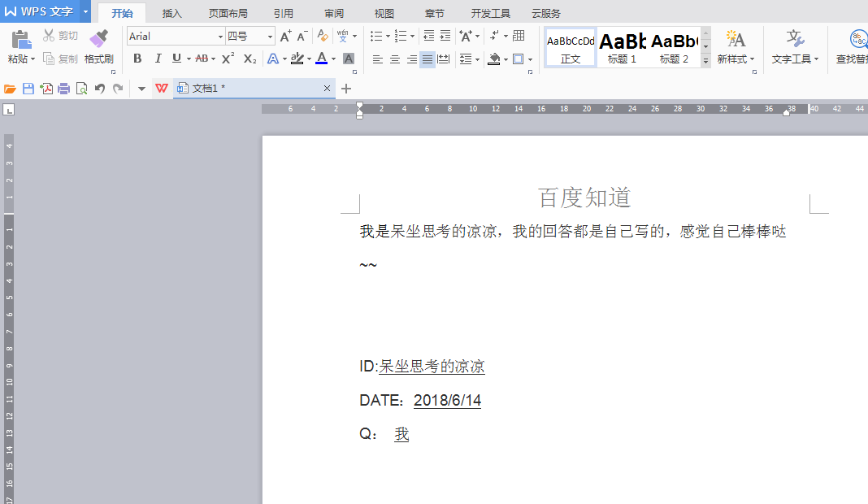Increase paragraph indent
The width and height of the screenshot is (868, 504).
pos(445,36)
